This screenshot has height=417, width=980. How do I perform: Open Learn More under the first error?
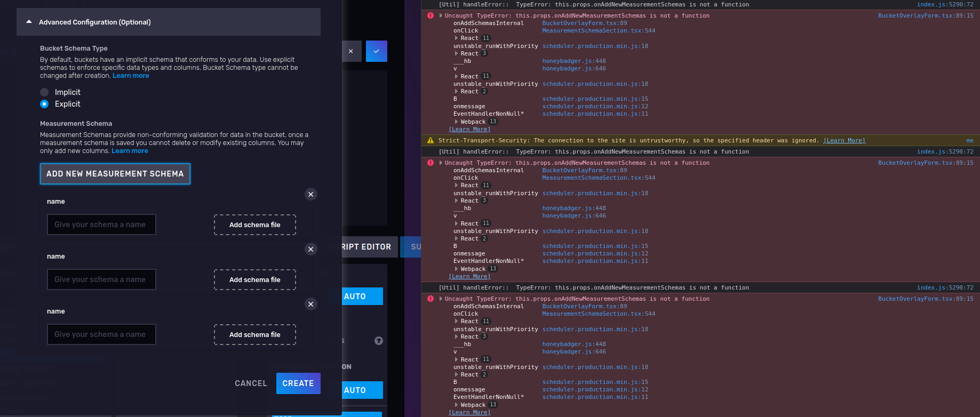tap(469, 129)
